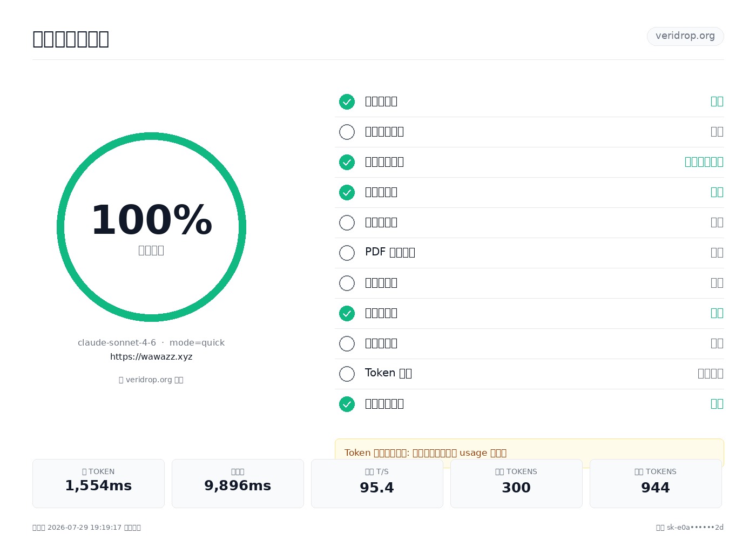Viewport: 756px width, 540px height.
Task: Click the green checkmark in the bottom checklist row
Action: [347, 404]
